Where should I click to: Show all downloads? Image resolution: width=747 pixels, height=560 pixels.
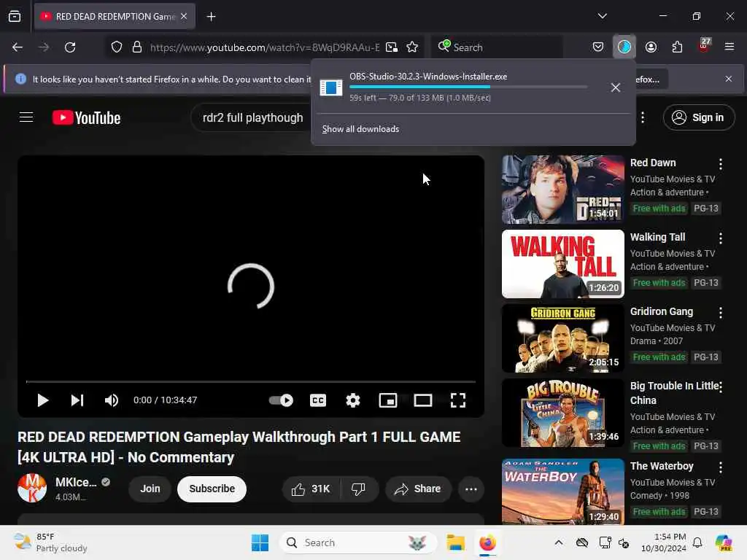[360, 129]
